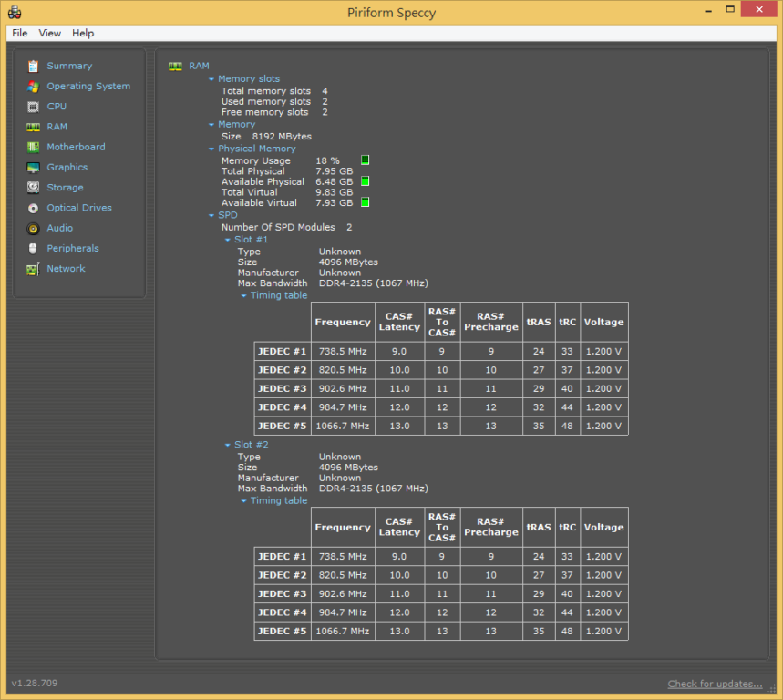Click the Memory Usage green indicator
This screenshot has height=700, width=783.
[365, 160]
